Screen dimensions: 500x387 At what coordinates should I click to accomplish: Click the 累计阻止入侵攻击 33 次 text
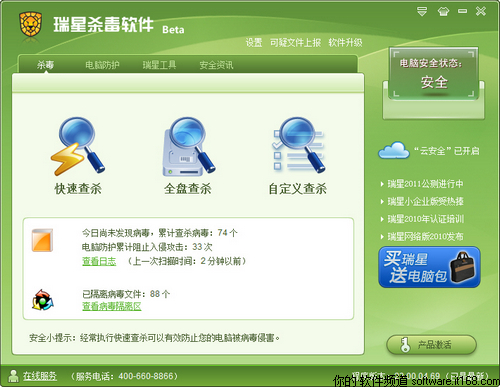tap(147, 247)
